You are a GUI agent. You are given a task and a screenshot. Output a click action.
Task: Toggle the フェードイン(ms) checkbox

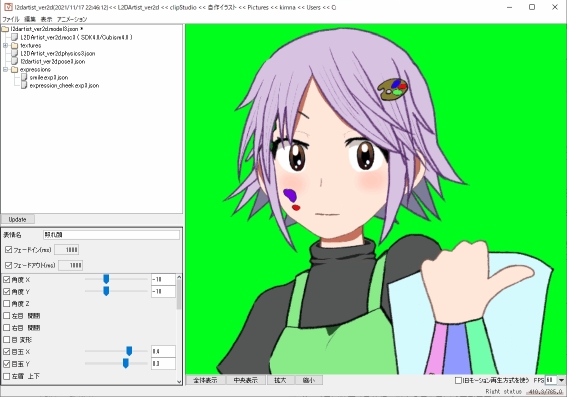pyautogui.click(x=9, y=249)
